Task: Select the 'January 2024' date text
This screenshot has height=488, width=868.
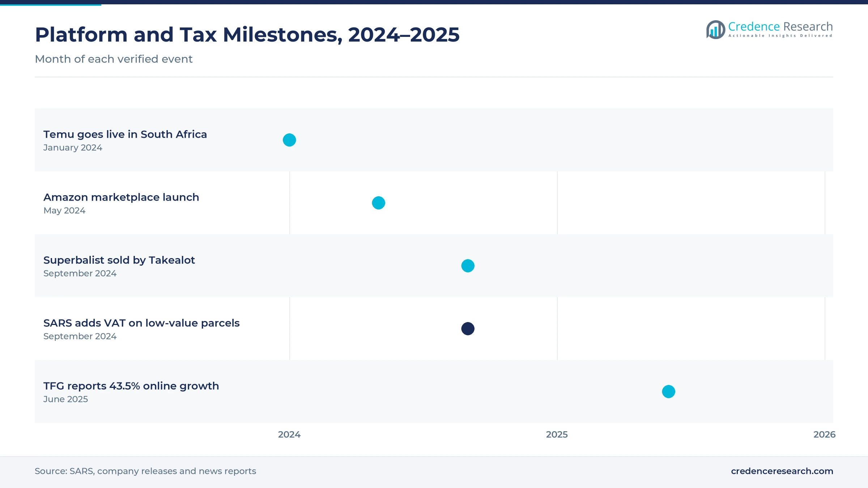Action: tap(73, 148)
